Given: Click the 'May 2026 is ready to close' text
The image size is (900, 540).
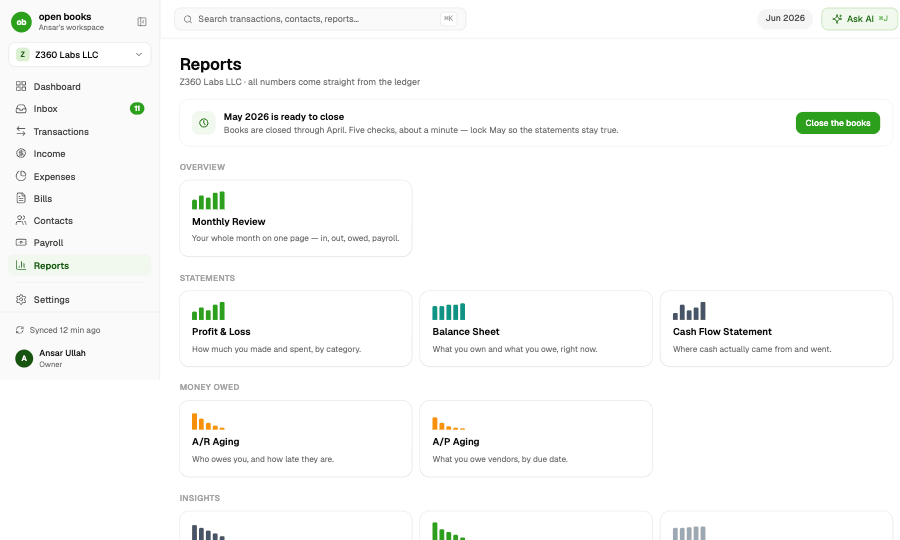Looking at the screenshot, I should (284, 116).
